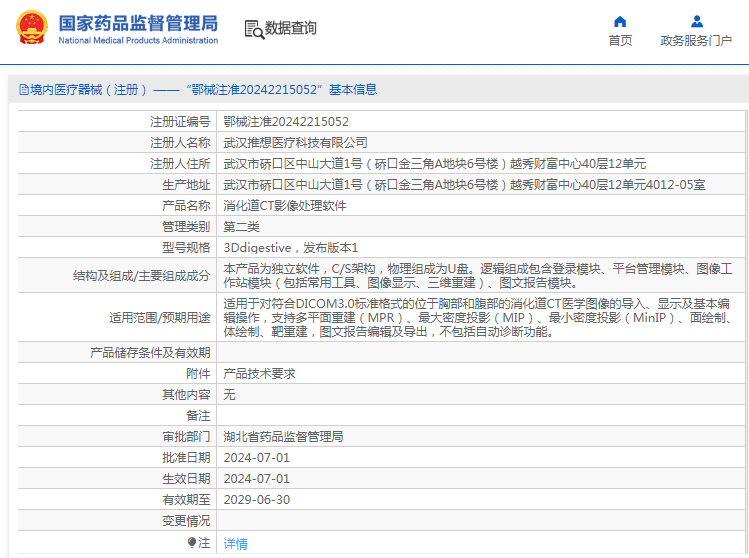749x558 pixels.
Task: Click approval department 湖北省药品监督管理局
Action: tap(283, 437)
